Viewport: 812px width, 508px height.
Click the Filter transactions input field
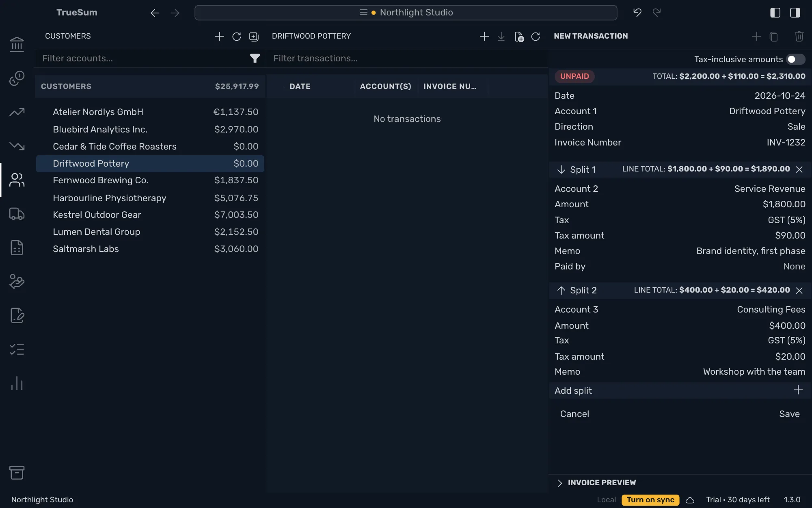coord(407,59)
